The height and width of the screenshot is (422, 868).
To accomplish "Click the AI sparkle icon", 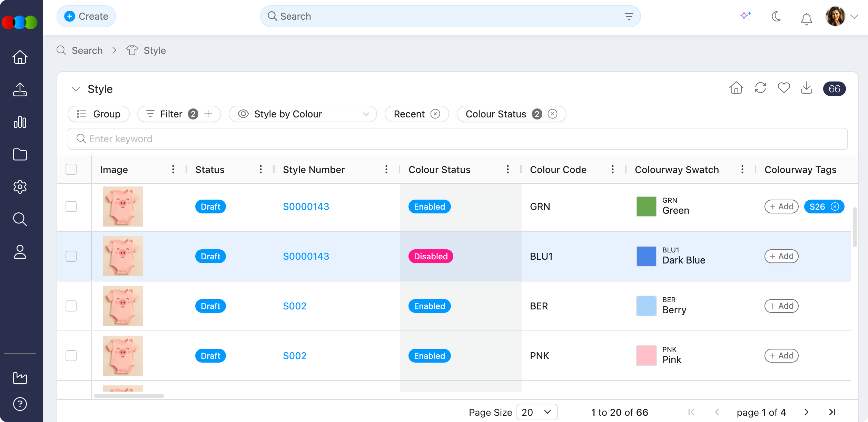I will tap(746, 16).
